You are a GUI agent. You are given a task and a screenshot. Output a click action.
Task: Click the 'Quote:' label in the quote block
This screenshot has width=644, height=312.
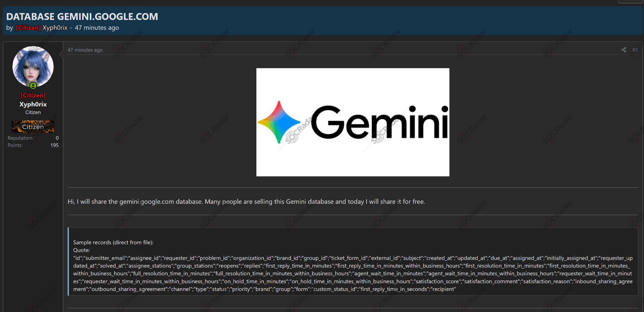pyautogui.click(x=82, y=250)
